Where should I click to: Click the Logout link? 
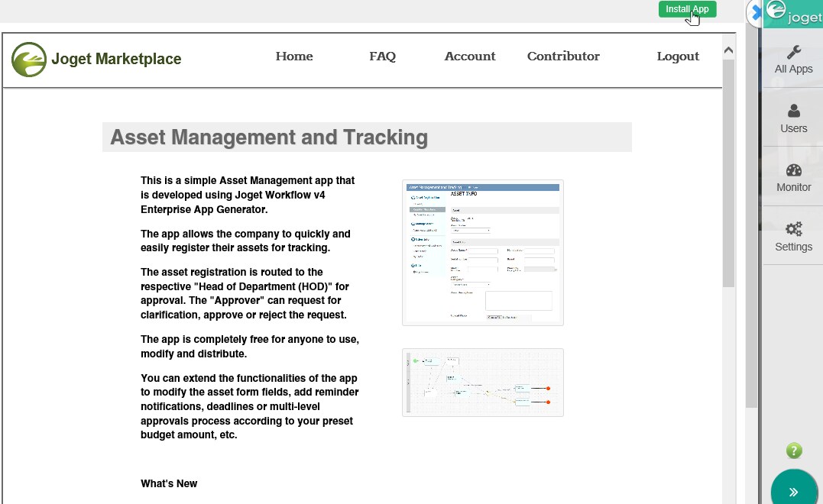[678, 57]
